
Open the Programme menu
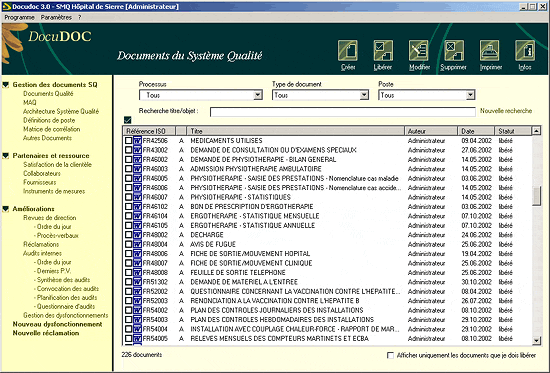(x=19, y=17)
